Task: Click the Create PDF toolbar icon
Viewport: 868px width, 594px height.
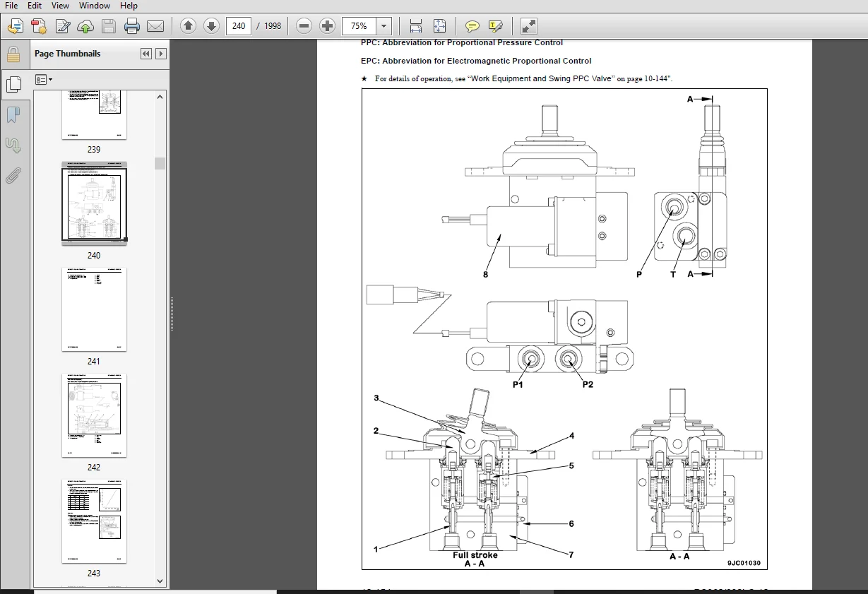Action: [15, 26]
